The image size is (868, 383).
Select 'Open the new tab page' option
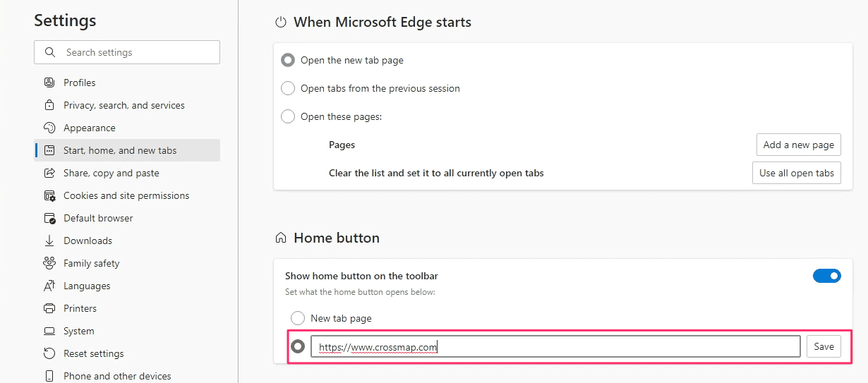click(x=288, y=60)
